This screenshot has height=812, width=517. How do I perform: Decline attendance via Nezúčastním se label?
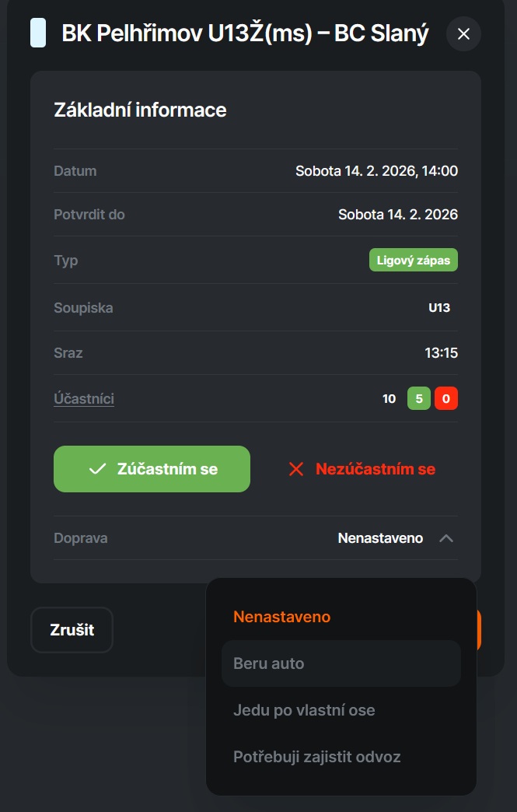pos(376,469)
